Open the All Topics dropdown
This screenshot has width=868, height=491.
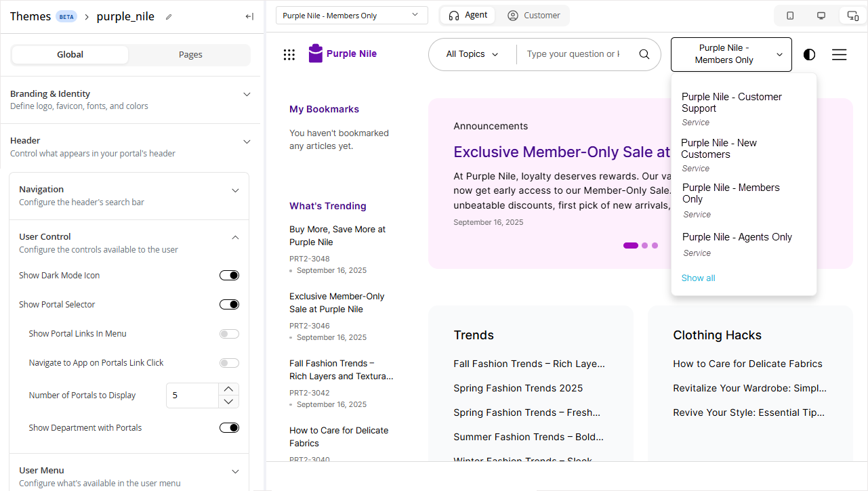pyautogui.click(x=472, y=54)
